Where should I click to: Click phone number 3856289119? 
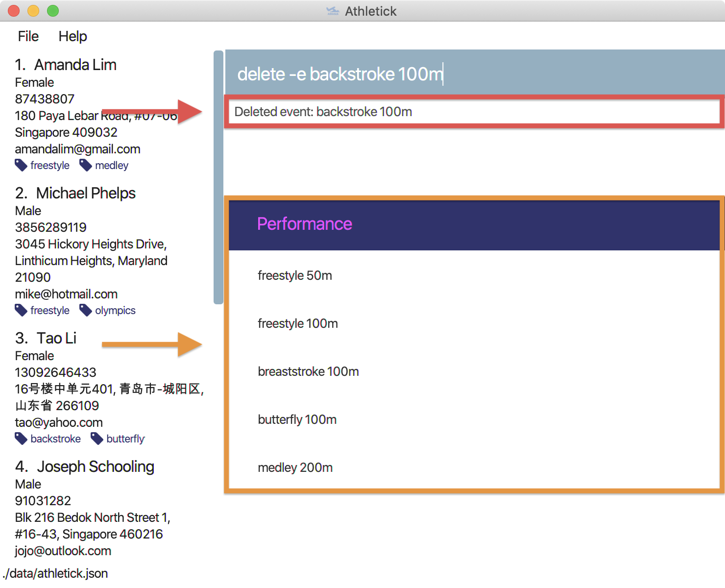click(x=50, y=227)
